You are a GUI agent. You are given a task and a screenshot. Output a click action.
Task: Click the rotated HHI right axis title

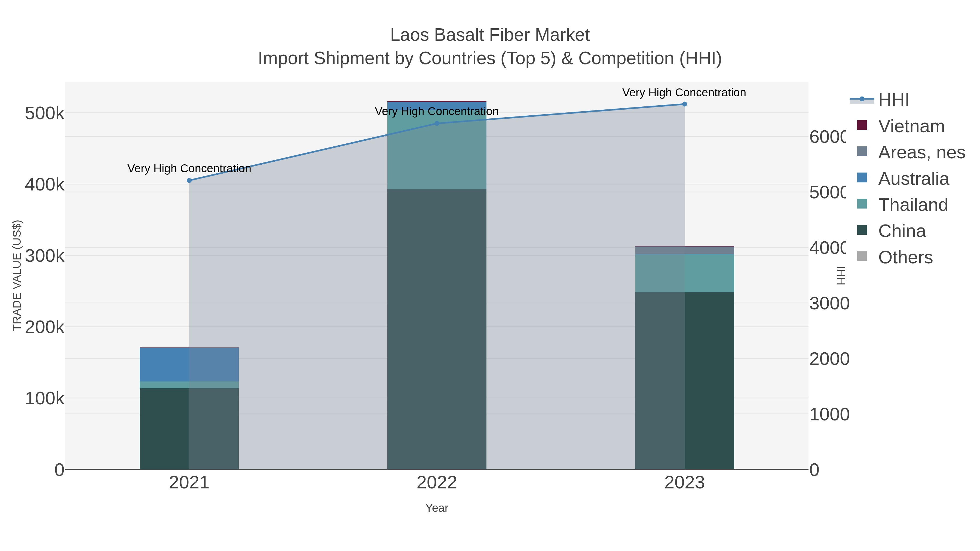point(841,275)
